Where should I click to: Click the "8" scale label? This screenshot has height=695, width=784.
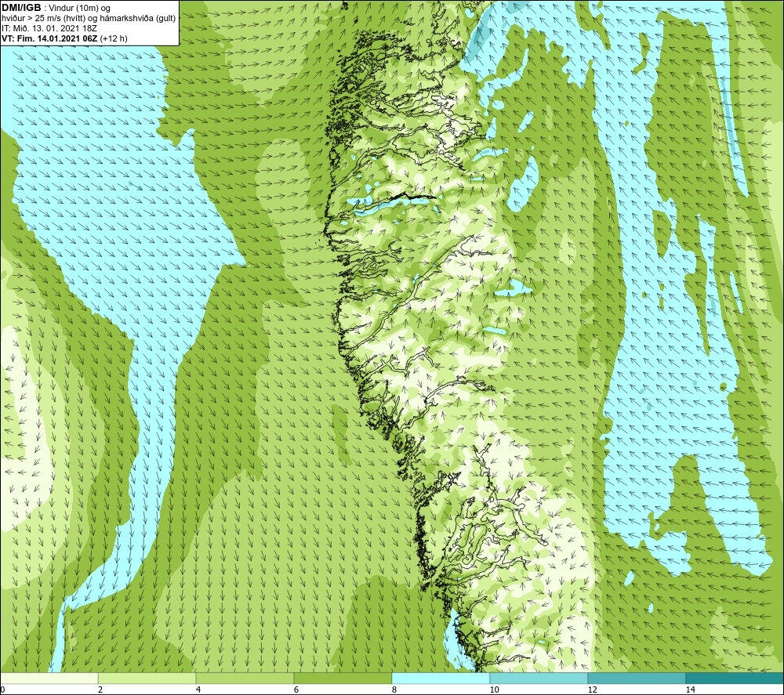point(394,690)
